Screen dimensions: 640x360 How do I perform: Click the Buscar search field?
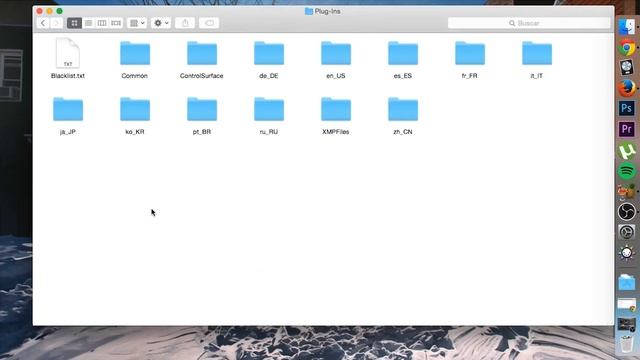(529, 23)
